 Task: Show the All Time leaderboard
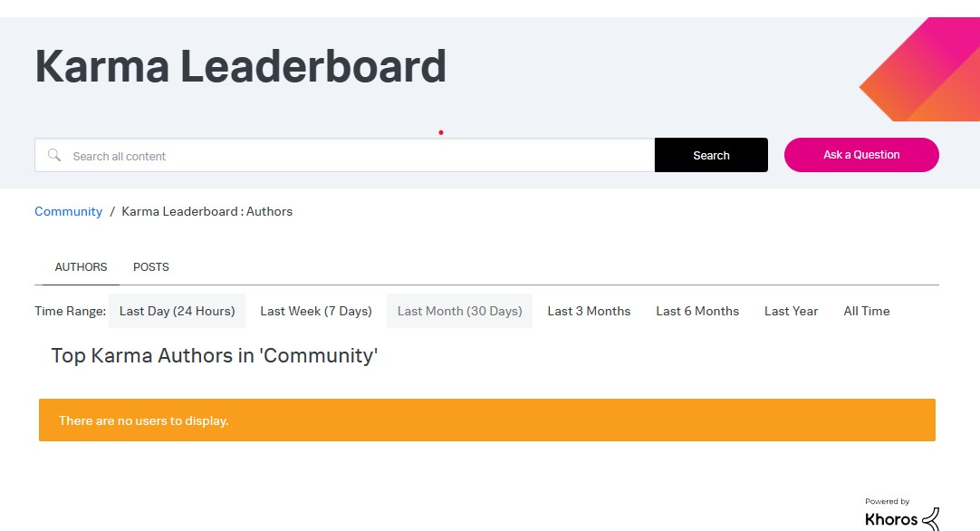point(867,311)
